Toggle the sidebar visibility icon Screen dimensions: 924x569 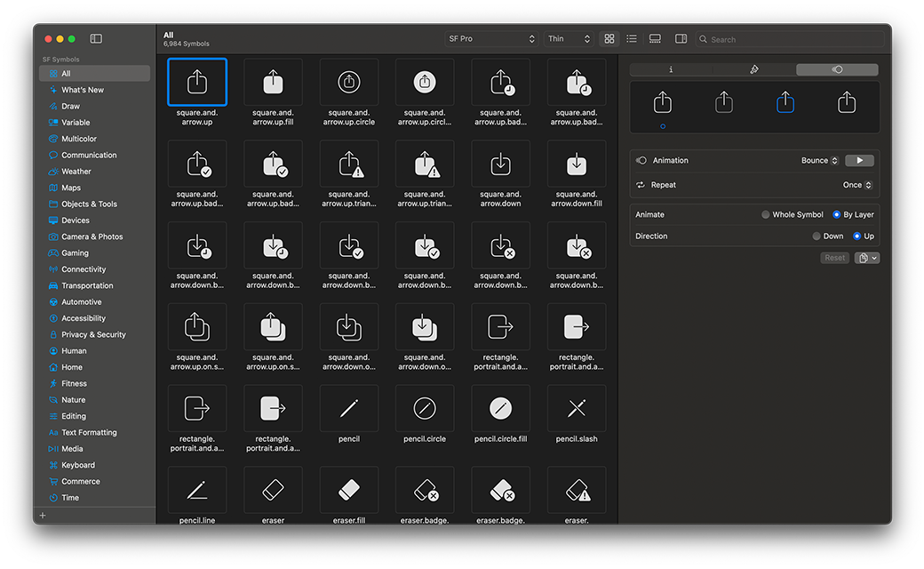click(x=96, y=39)
